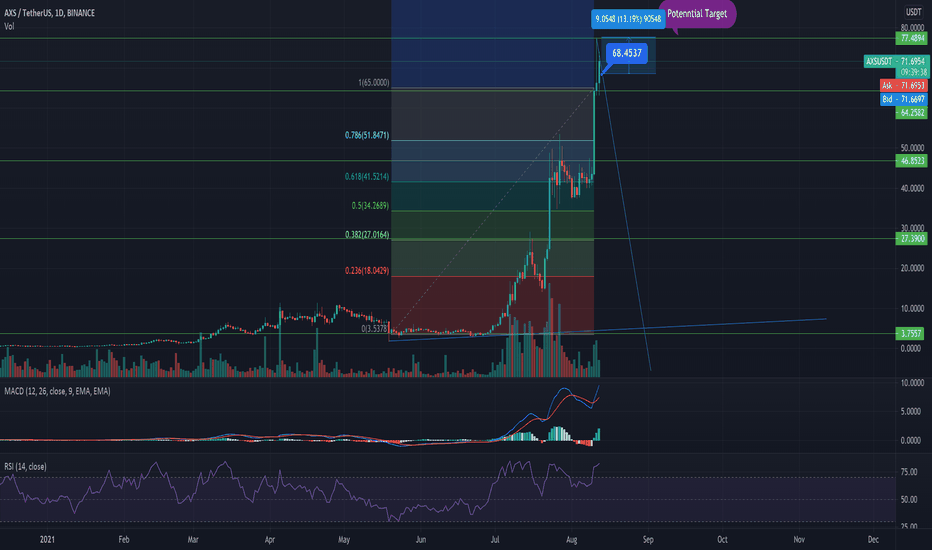
Task: Click 5.0000 on the MACD axis
Action: [911, 411]
